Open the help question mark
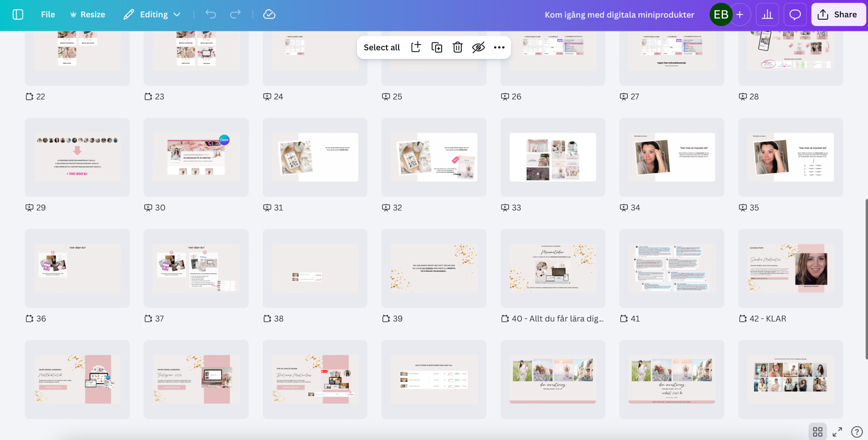The height and width of the screenshot is (440, 868). [x=857, y=432]
